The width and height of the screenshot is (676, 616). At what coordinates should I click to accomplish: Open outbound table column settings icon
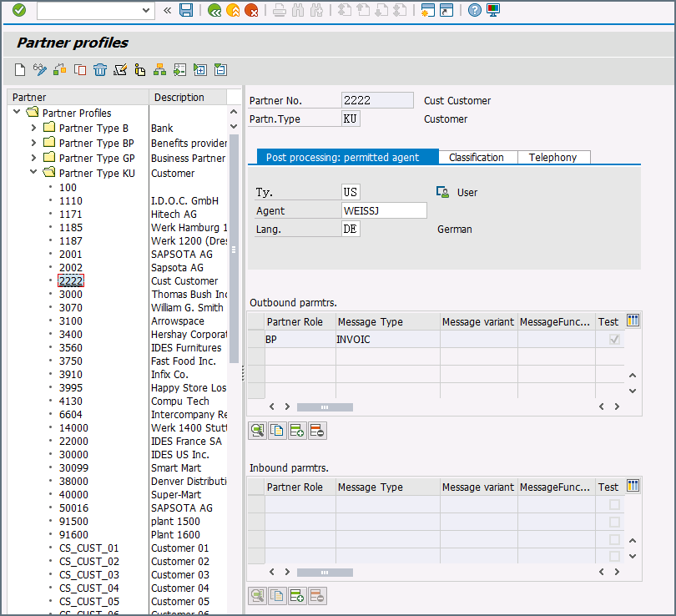point(633,321)
